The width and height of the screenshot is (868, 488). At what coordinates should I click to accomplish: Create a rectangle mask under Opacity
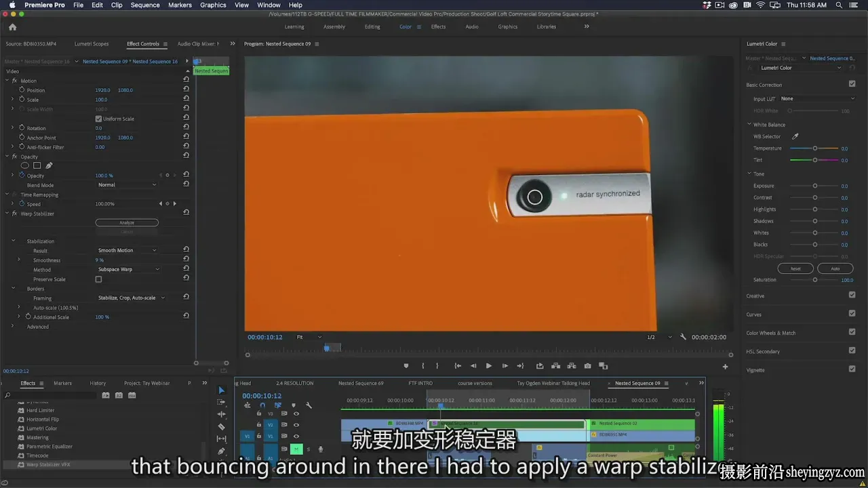(37, 165)
